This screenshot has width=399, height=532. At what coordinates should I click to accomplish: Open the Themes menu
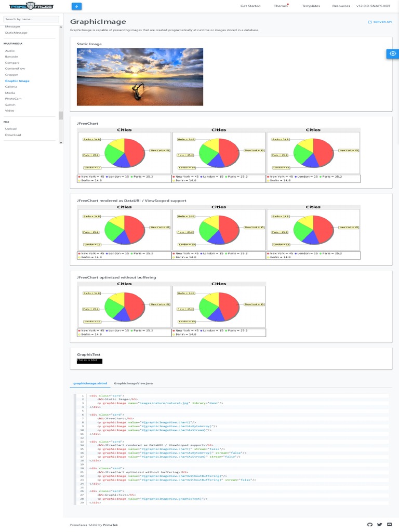click(281, 6)
